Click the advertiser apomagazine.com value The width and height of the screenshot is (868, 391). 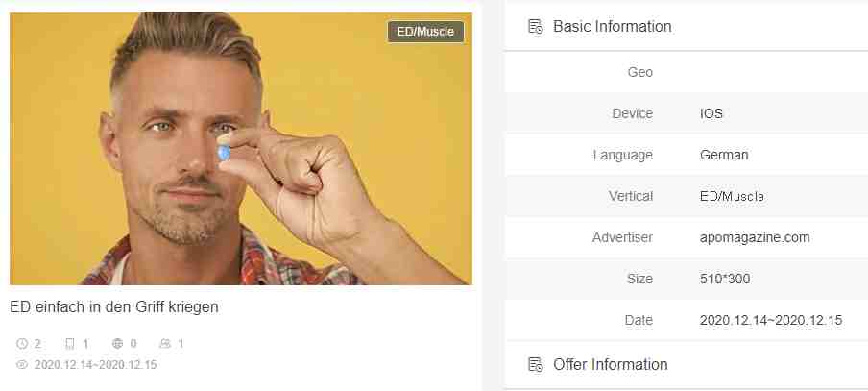[x=755, y=237]
